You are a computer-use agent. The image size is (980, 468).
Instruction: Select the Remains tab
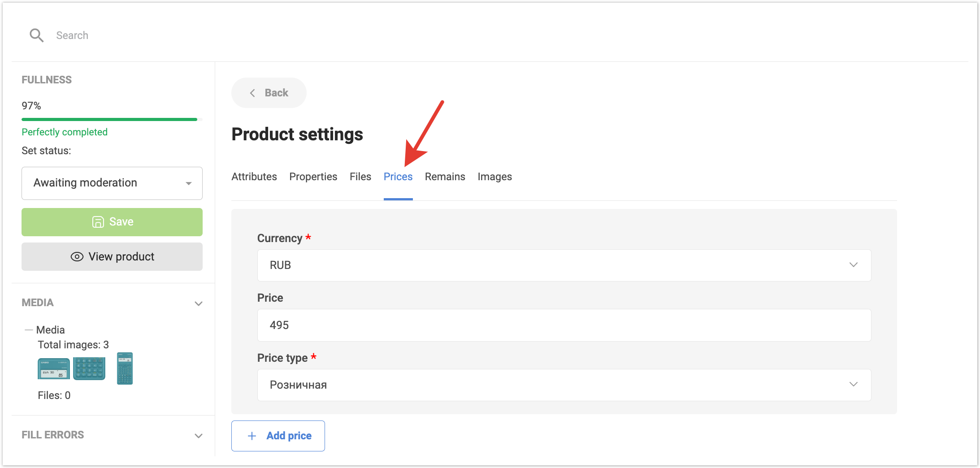pyautogui.click(x=445, y=177)
